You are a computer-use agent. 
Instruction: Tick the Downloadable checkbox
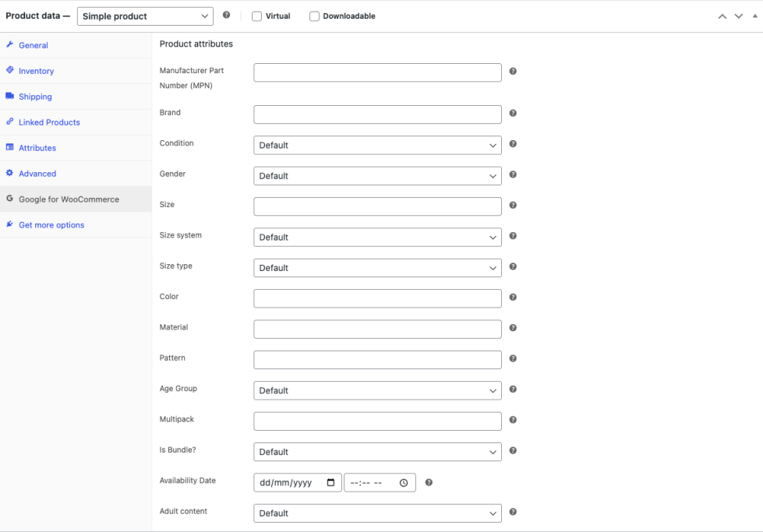tap(315, 16)
